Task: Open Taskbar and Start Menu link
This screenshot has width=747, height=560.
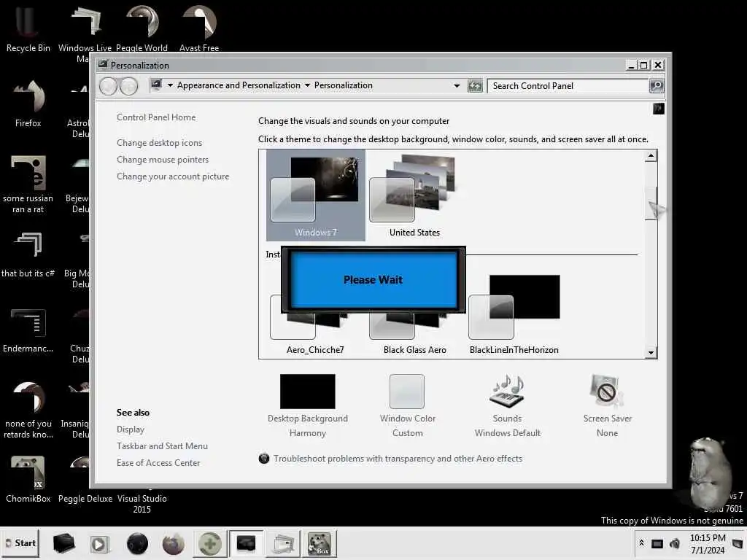Action: 162,446
